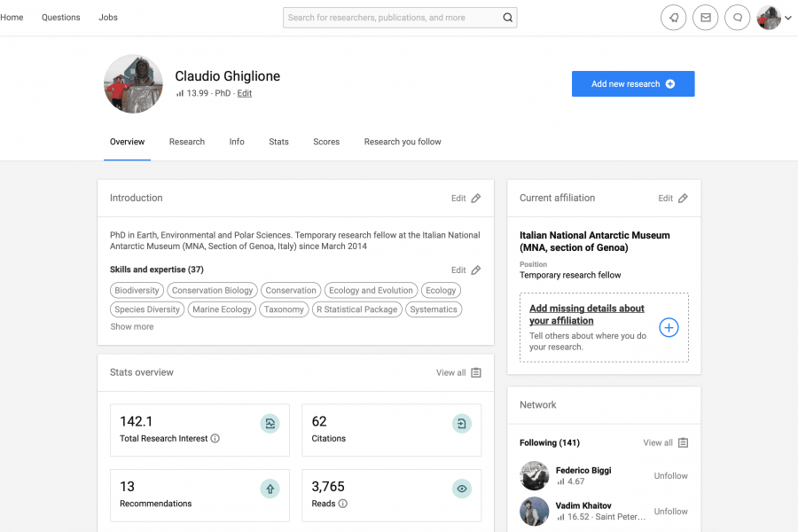This screenshot has width=798, height=532.
Task: Click the Citations stat icon
Action: tap(462, 424)
